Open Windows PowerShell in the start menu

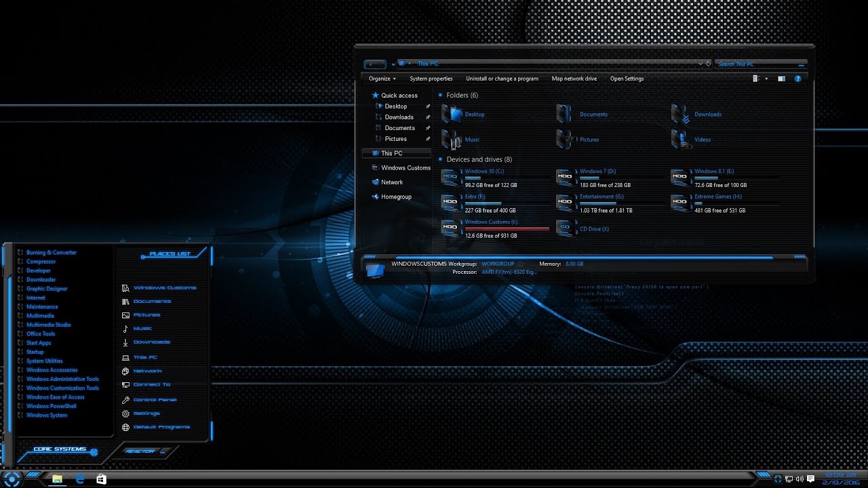[47, 406]
